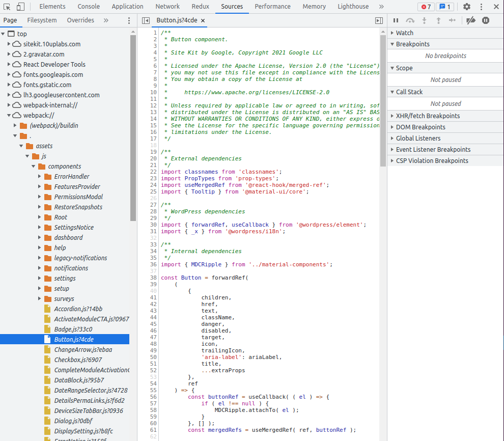
Task: Switch to the Elements tab
Action: 52,7
